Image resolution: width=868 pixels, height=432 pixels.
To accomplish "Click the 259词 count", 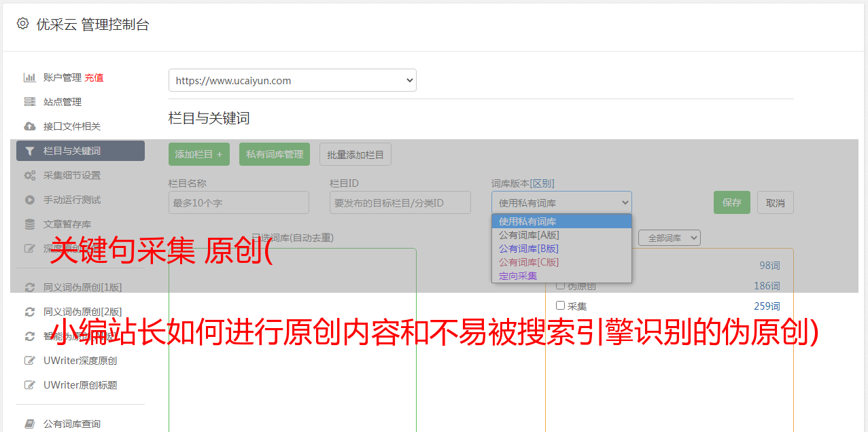I will (x=767, y=306).
